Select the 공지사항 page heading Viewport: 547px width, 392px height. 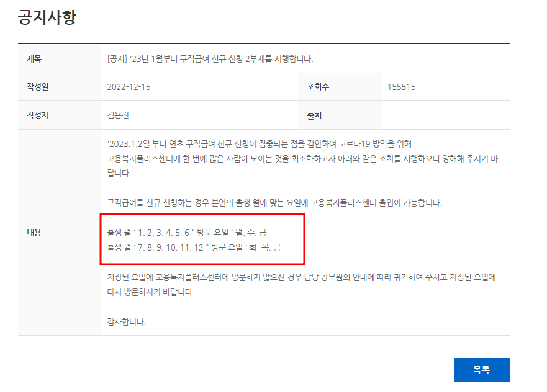pyautogui.click(x=47, y=17)
